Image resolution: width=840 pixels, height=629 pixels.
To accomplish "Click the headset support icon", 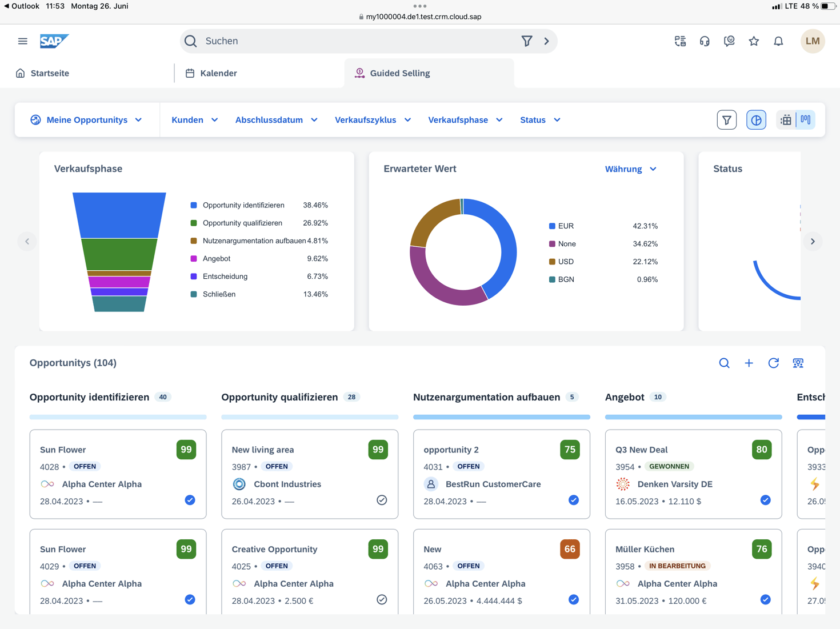I will [x=705, y=41].
